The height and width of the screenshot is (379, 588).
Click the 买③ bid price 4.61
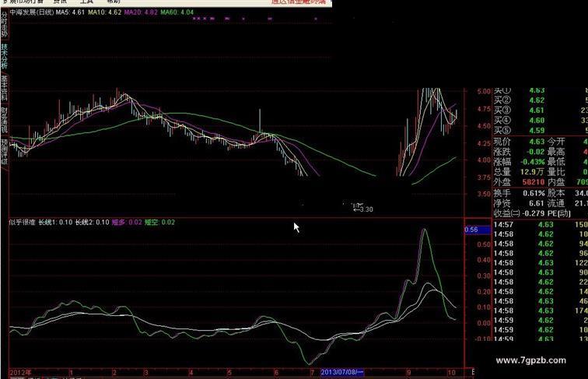(x=537, y=111)
